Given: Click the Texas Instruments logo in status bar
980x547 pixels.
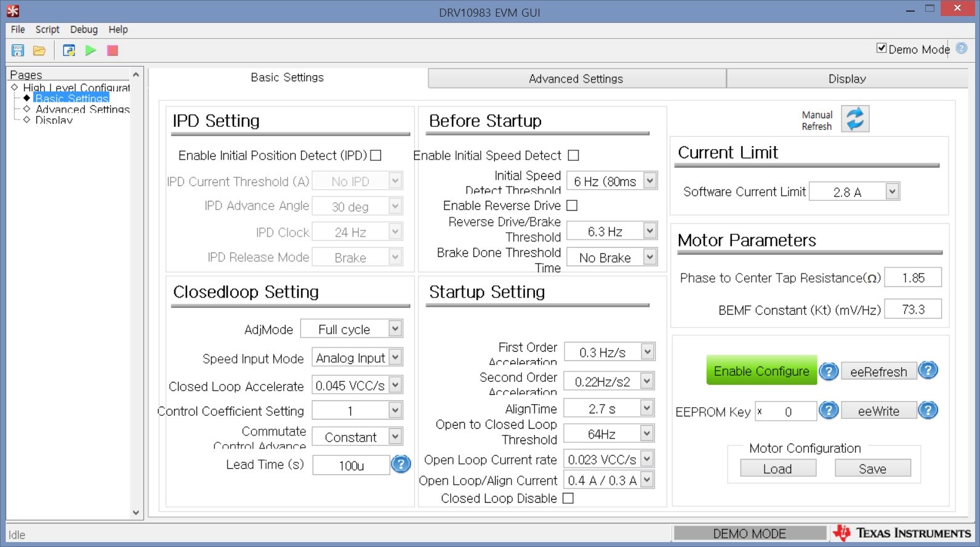Looking at the screenshot, I should coord(902,533).
